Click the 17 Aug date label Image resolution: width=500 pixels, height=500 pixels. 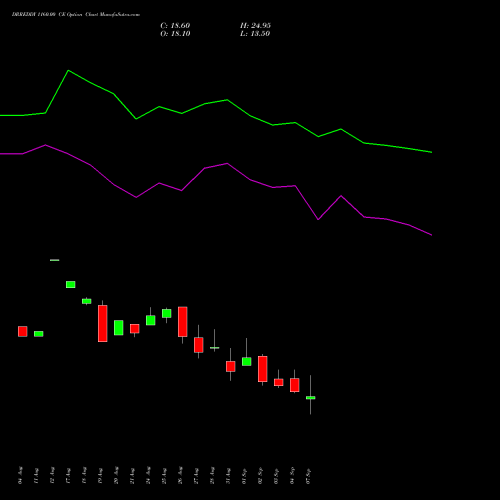pos(68,476)
